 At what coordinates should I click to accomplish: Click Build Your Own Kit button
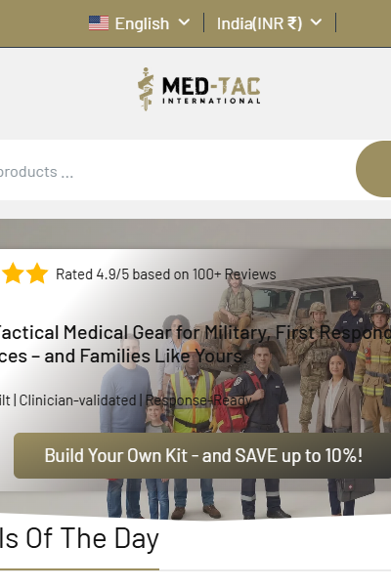[x=202, y=455]
